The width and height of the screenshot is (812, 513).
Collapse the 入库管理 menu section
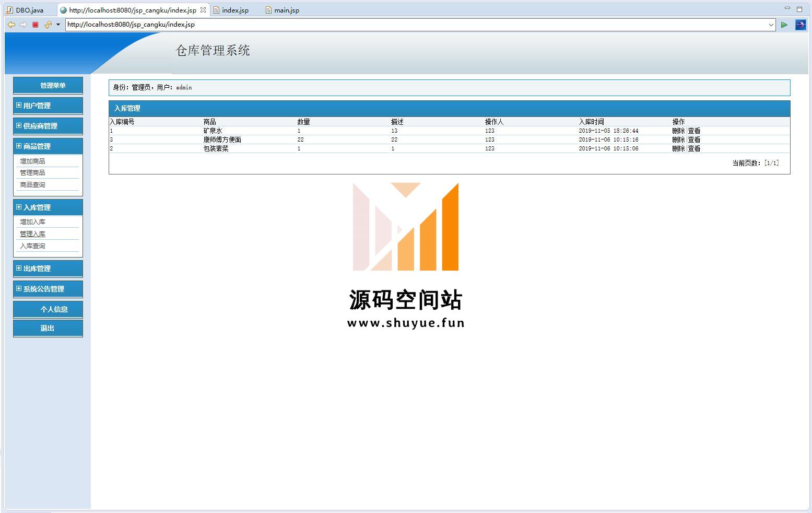[x=48, y=207]
